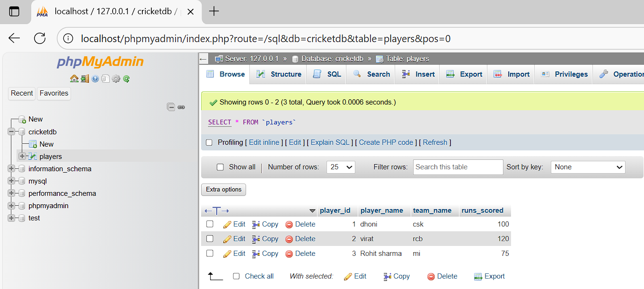Switch to the Structure tab
The height and width of the screenshot is (289, 644).
point(279,74)
